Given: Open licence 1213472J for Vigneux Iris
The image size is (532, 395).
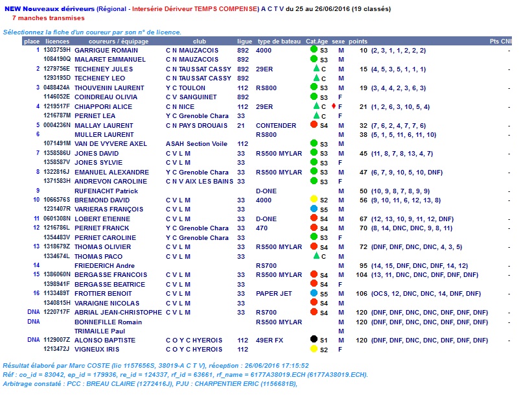Looking at the screenshot, I should (56, 349).
